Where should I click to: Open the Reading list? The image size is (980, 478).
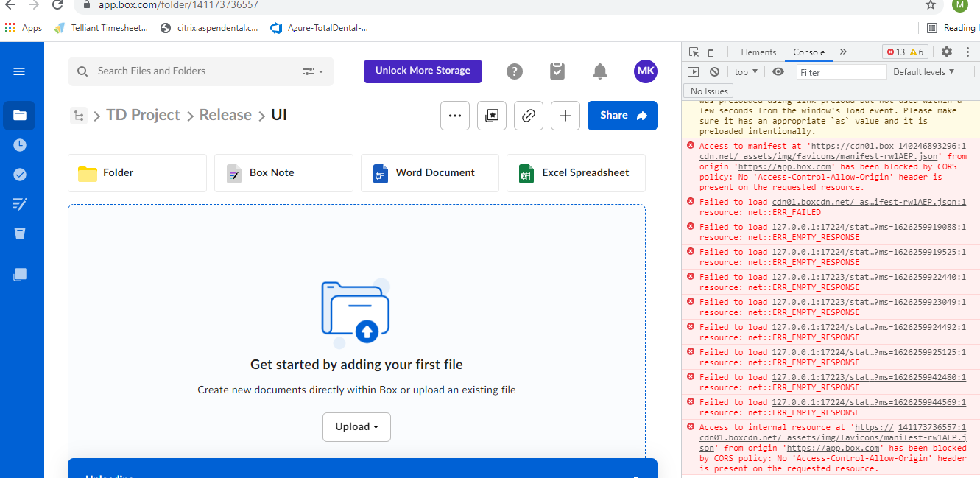[951, 28]
